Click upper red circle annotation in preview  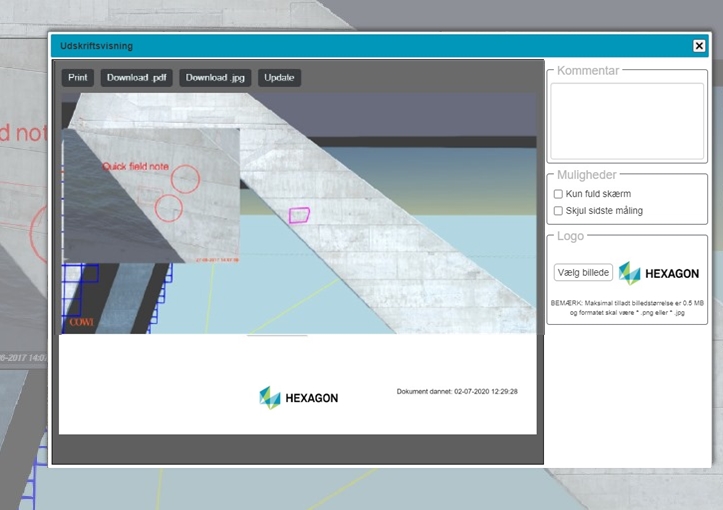click(185, 179)
